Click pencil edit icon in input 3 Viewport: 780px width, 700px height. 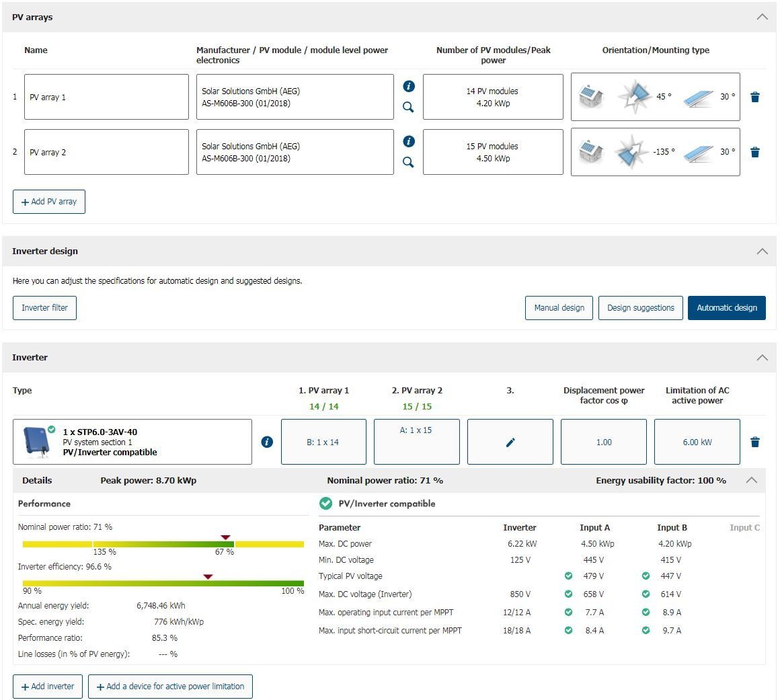[510, 442]
